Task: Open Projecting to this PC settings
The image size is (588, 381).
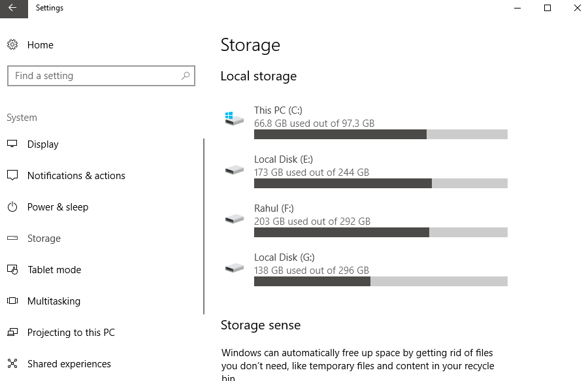Action: pos(71,333)
